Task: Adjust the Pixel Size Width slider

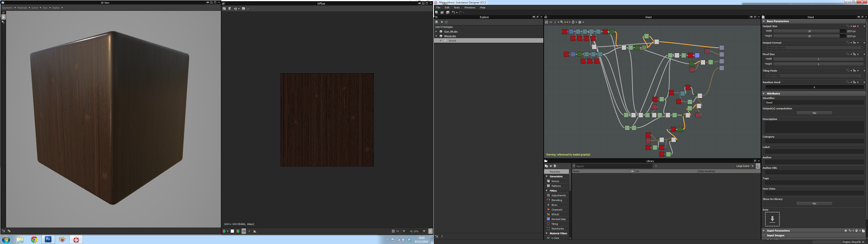Action: tap(818, 59)
